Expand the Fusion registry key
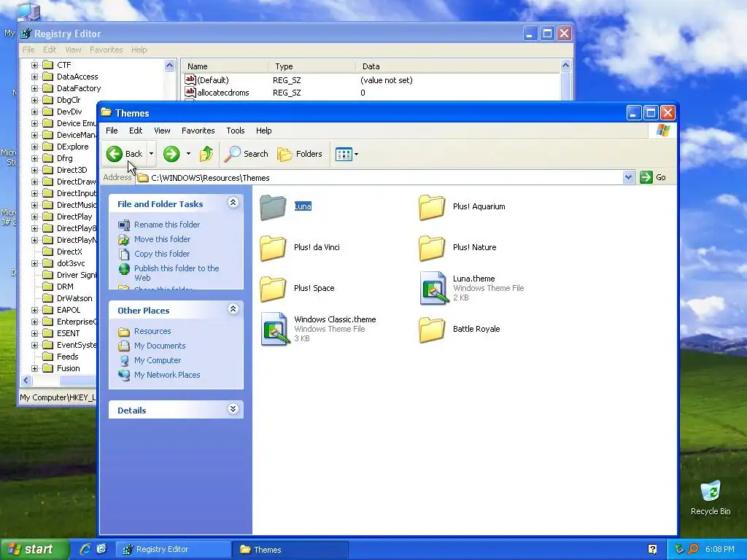Viewport: 747px width, 560px height. click(34, 368)
